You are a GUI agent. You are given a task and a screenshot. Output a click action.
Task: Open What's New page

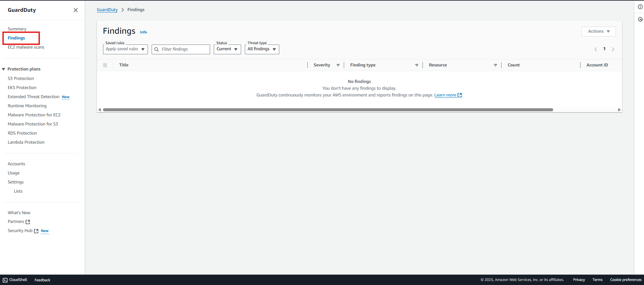pyautogui.click(x=19, y=213)
